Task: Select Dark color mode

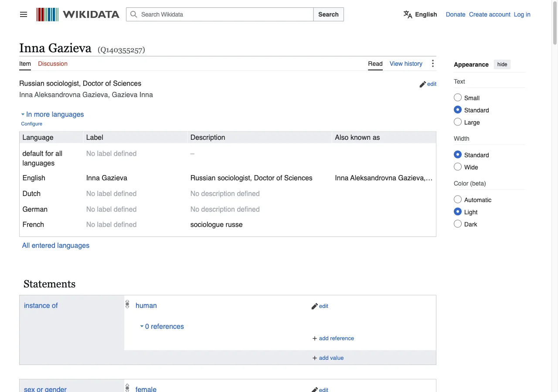Action: click(458, 224)
